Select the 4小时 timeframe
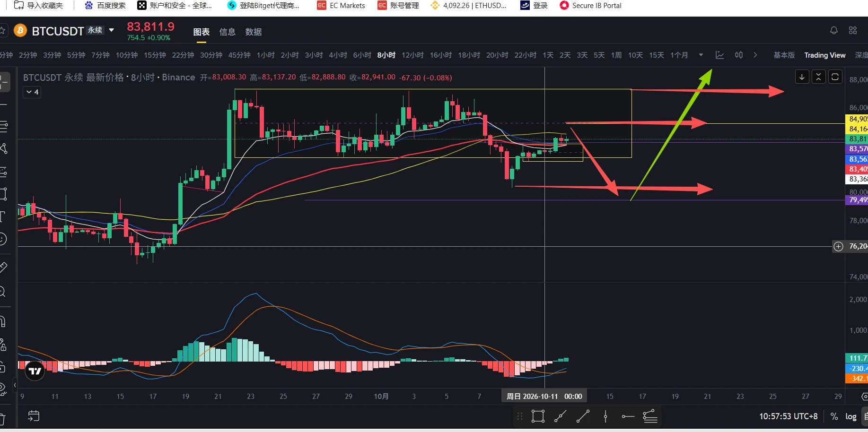The height and width of the screenshot is (432, 868). 338,55
